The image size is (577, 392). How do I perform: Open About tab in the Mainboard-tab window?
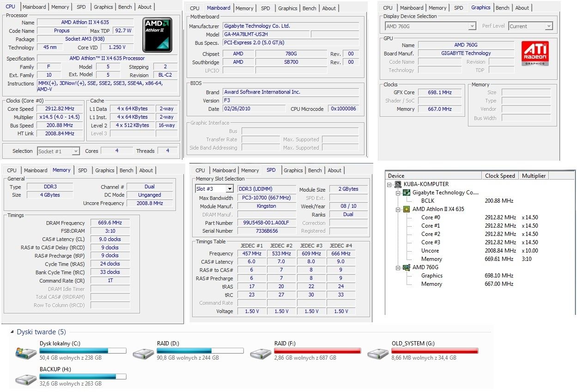tap(329, 8)
